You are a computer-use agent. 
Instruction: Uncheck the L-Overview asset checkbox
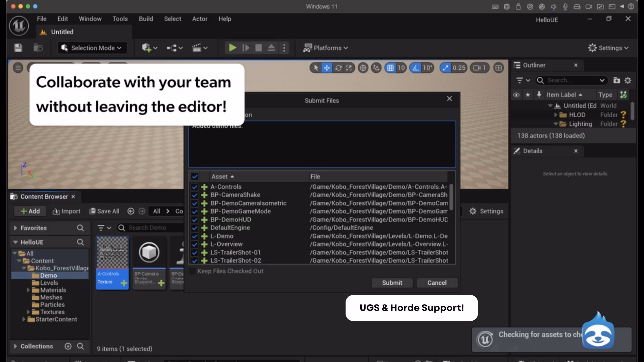[195, 244]
